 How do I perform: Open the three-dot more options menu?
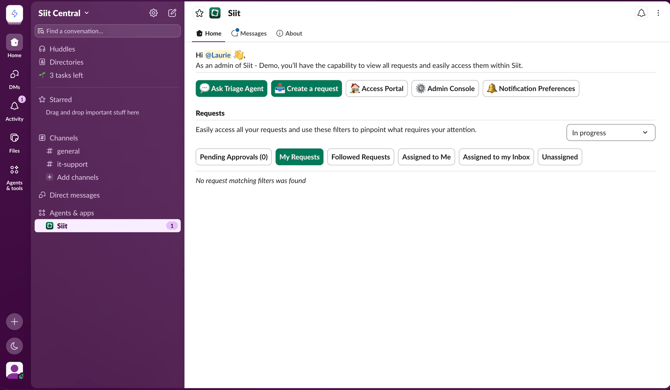658,13
